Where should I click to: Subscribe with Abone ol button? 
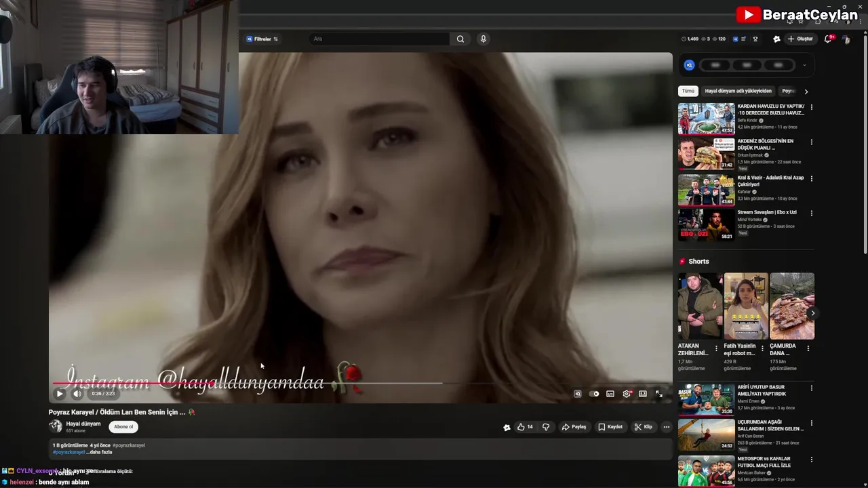123,427
